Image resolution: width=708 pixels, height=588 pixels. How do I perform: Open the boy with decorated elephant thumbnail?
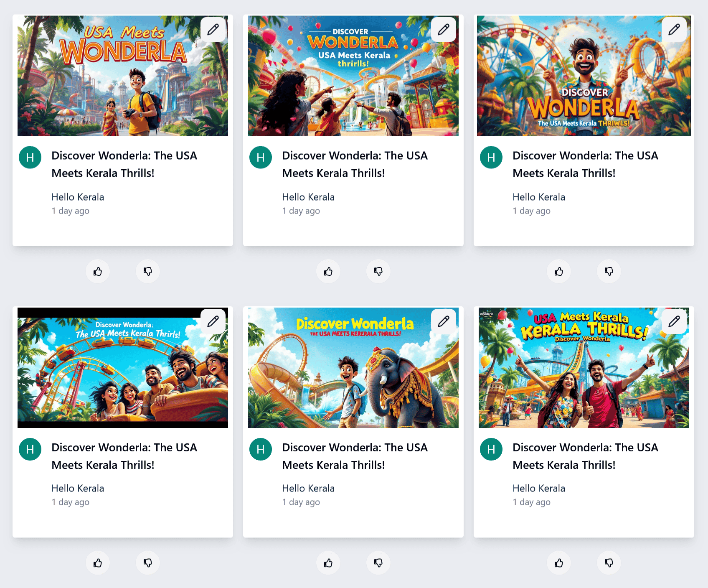(x=353, y=368)
